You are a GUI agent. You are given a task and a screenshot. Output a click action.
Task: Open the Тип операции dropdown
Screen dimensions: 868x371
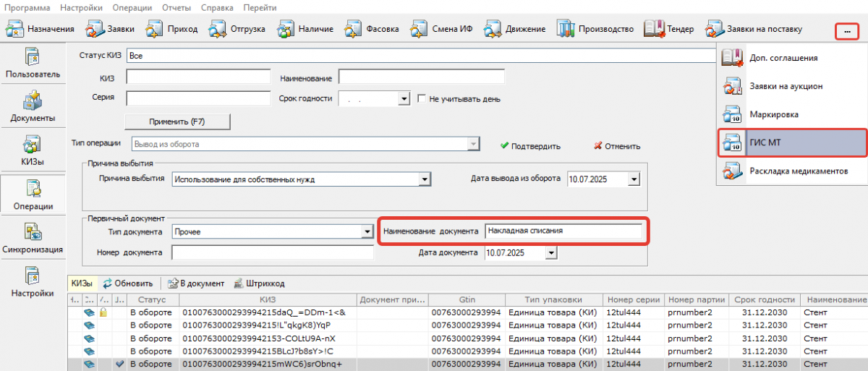pos(473,144)
